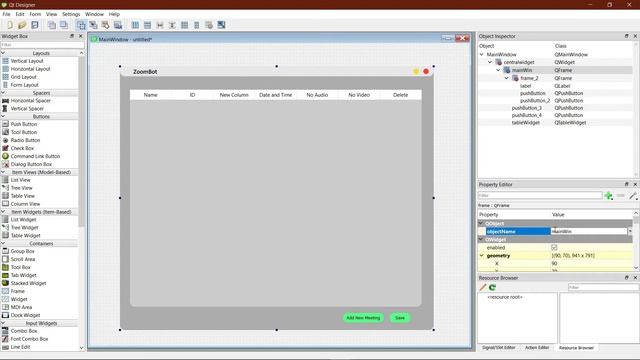
Task: Open the Form menu
Action: point(35,14)
